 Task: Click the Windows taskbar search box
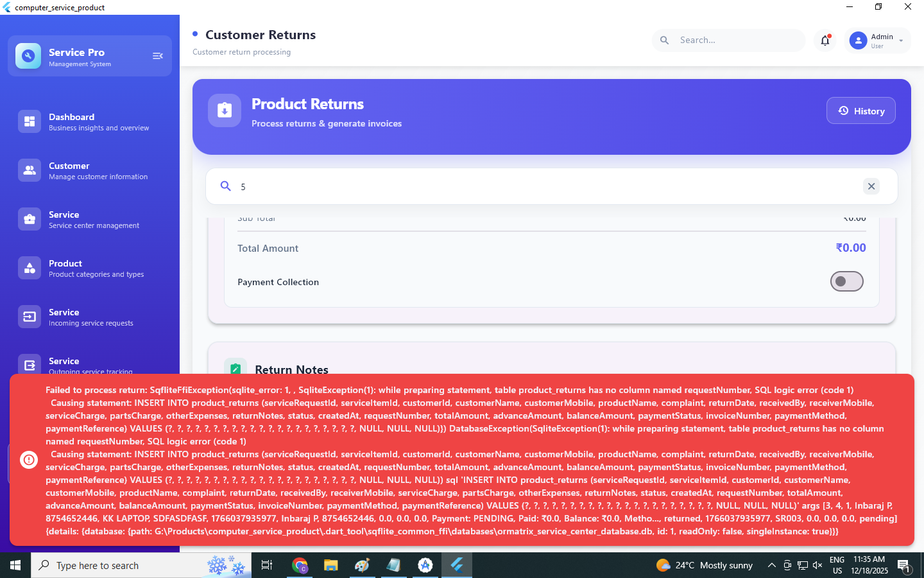[122, 565]
